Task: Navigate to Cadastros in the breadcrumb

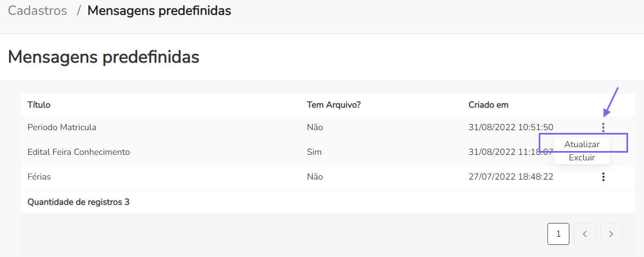Action: (x=37, y=10)
